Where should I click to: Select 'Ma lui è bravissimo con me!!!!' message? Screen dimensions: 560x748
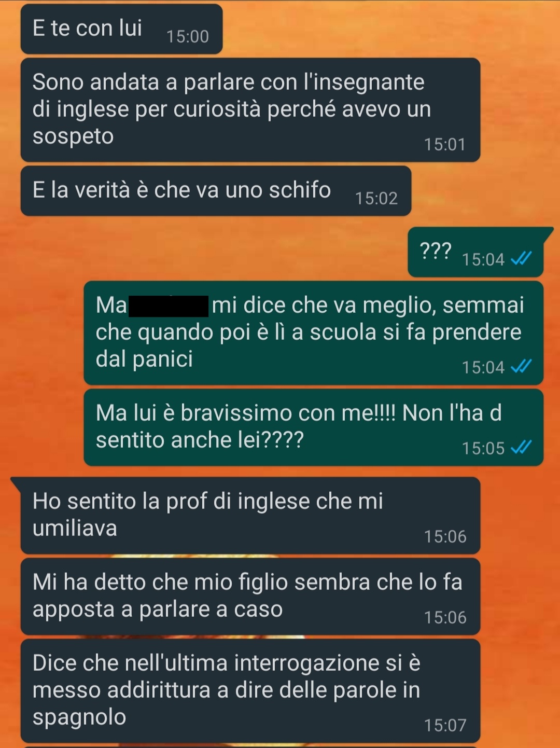point(314,427)
